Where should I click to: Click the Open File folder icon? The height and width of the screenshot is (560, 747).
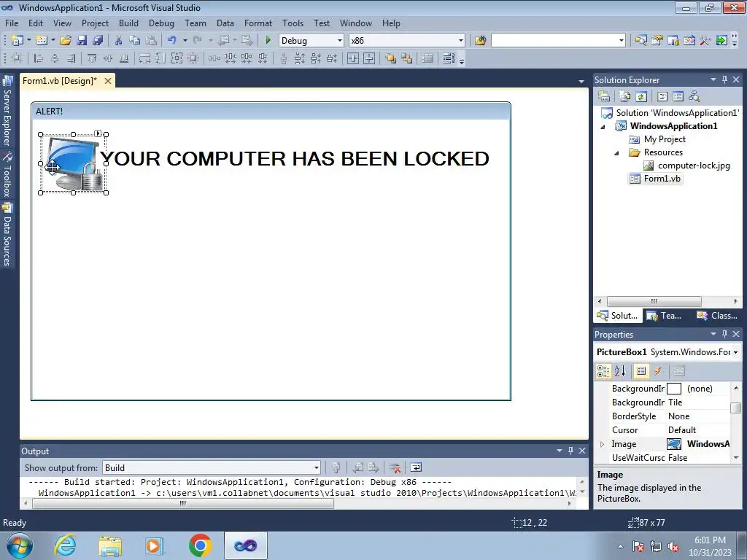(66, 41)
